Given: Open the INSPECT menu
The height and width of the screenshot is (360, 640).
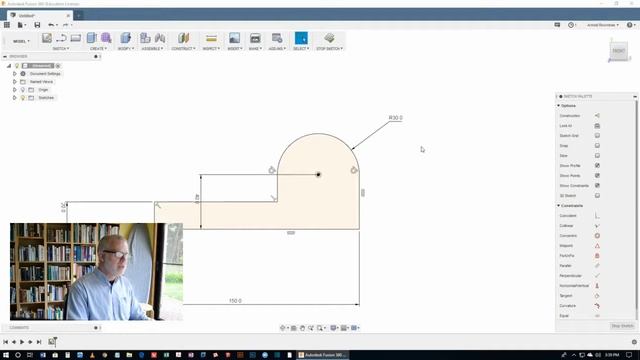Looking at the screenshot, I should coord(211,49).
